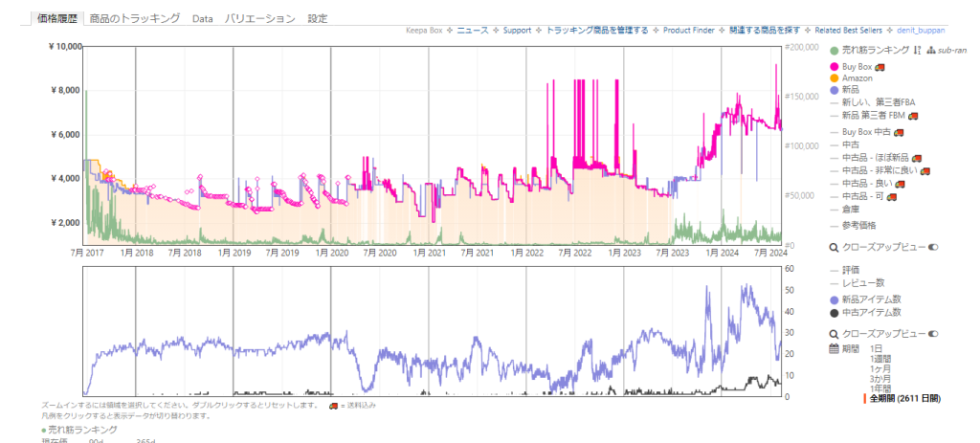
Task: Click the purple 新品アイテム数 color dot
Action: (x=835, y=299)
